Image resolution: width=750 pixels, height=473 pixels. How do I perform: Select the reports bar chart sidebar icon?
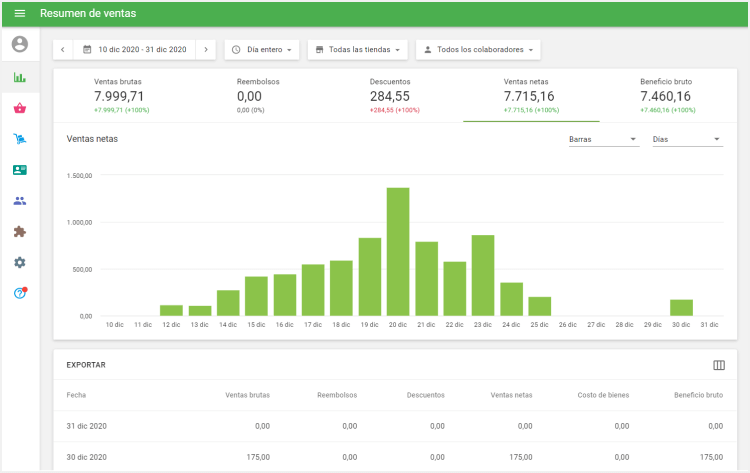[20, 77]
